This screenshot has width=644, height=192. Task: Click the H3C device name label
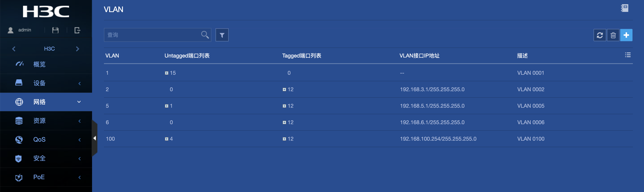pyautogui.click(x=49, y=49)
